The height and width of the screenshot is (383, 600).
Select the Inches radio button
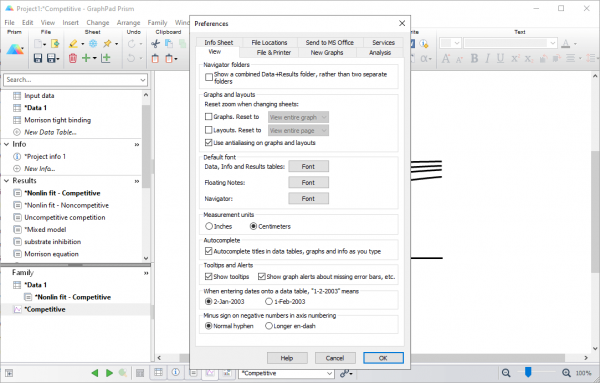click(209, 227)
